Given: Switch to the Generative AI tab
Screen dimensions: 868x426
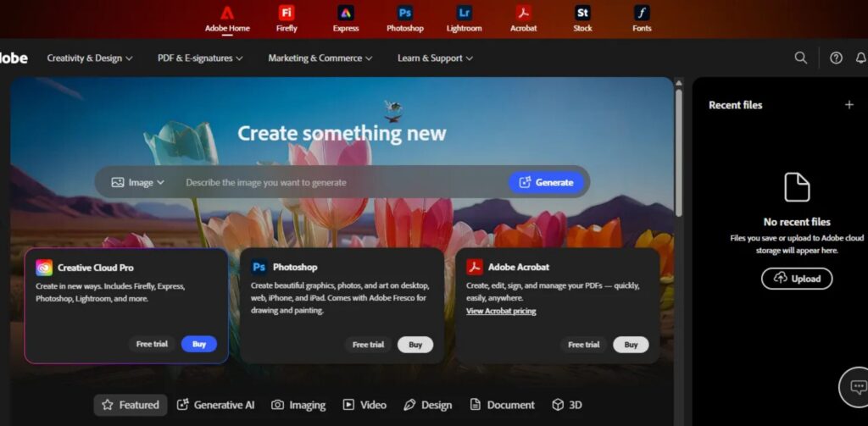Looking at the screenshot, I should pos(215,405).
